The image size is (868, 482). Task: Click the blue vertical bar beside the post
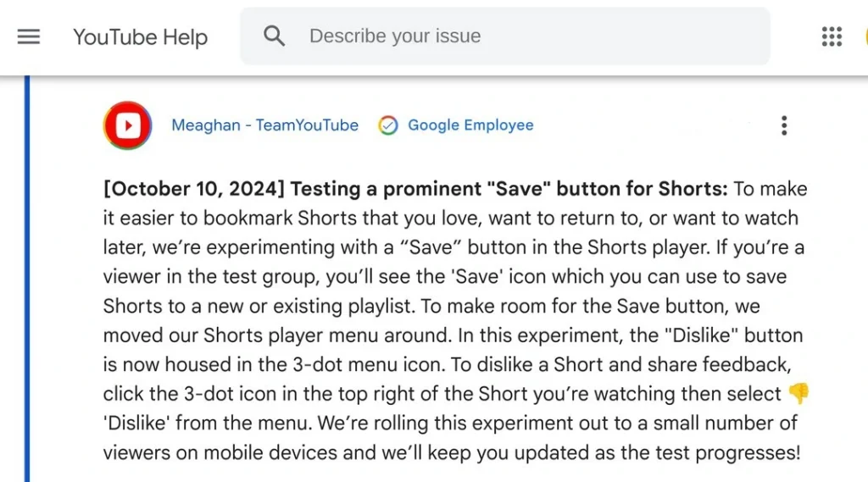(x=26, y=279)
